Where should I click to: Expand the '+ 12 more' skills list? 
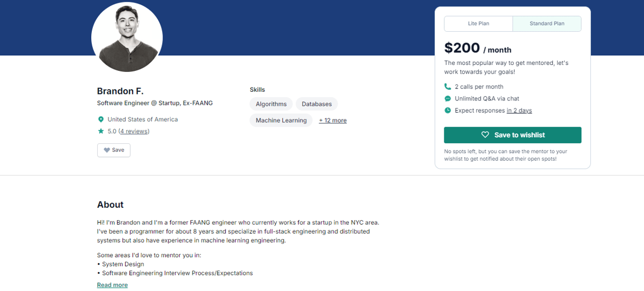coord(333,120)
